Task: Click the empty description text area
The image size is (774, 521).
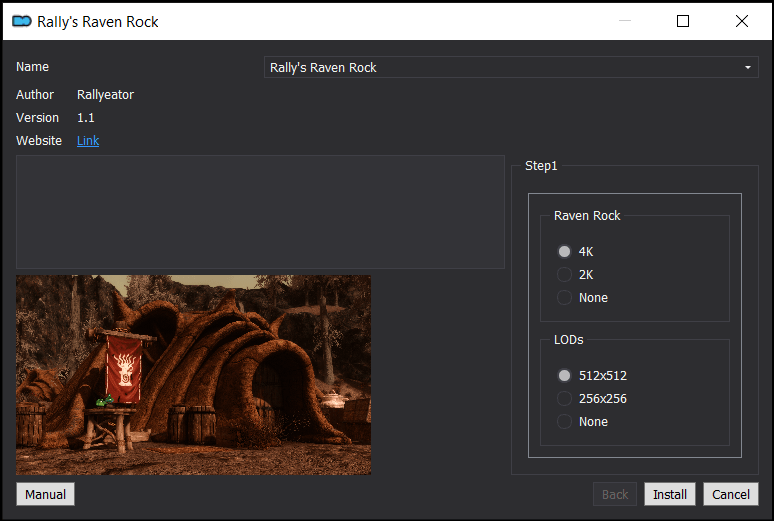Action: click(260, 212)
